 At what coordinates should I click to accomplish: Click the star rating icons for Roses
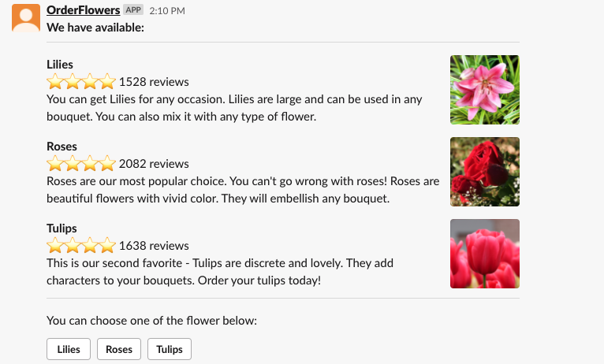click(x=81, y=164)
